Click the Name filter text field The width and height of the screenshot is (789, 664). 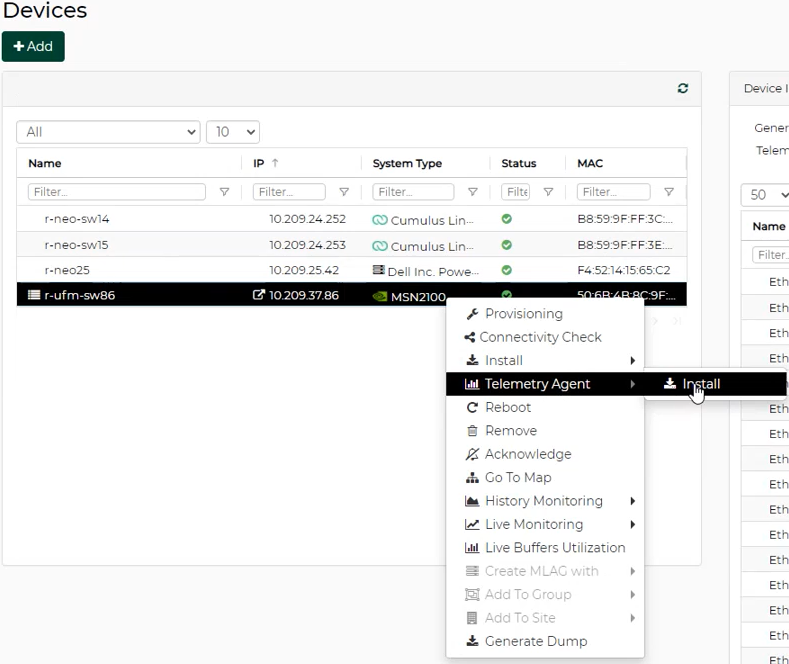click(x=117, y=192)
